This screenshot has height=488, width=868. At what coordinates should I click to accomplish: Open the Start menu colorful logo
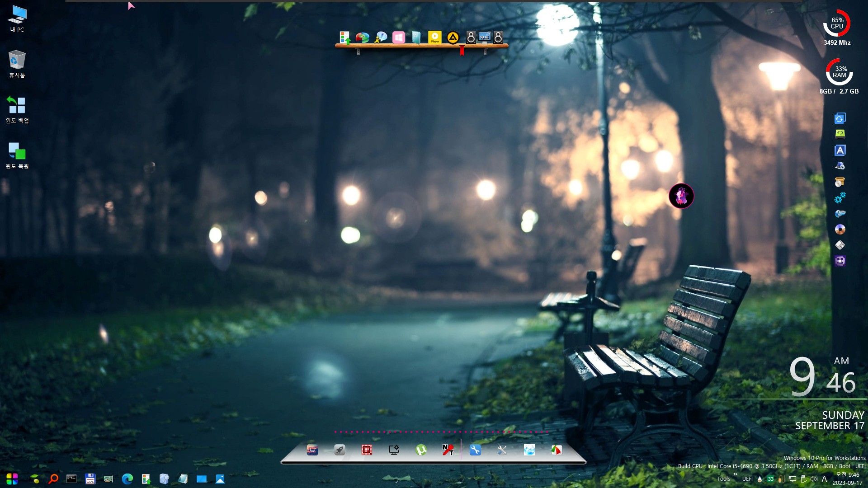tap(12, 479)
